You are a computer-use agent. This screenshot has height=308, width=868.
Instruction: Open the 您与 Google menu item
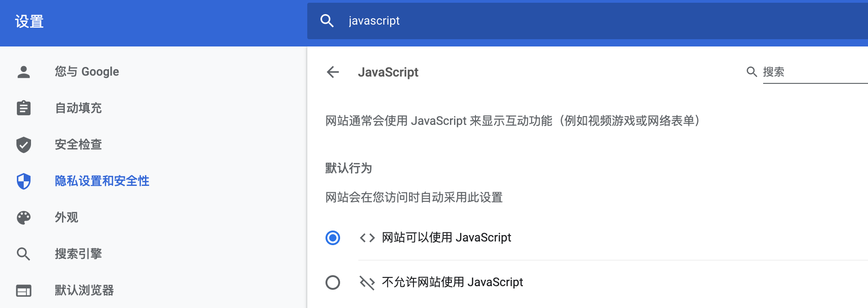(87, 72)
